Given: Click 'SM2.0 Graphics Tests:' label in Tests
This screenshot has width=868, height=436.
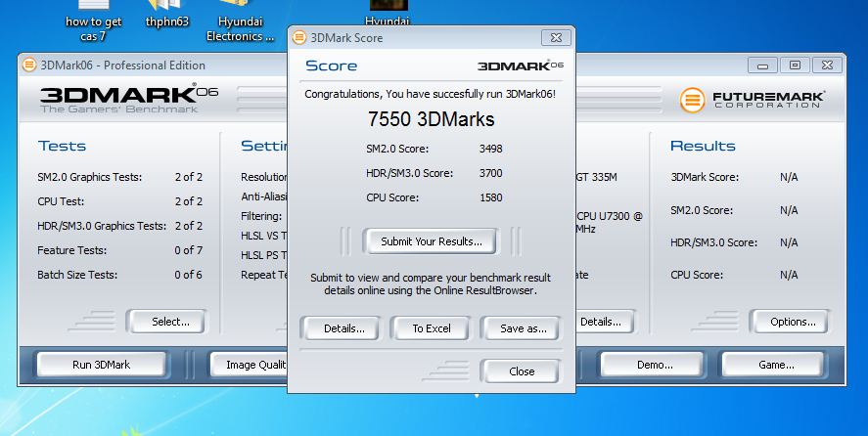Looking at the screenshot, I should [x=90, y=177].
